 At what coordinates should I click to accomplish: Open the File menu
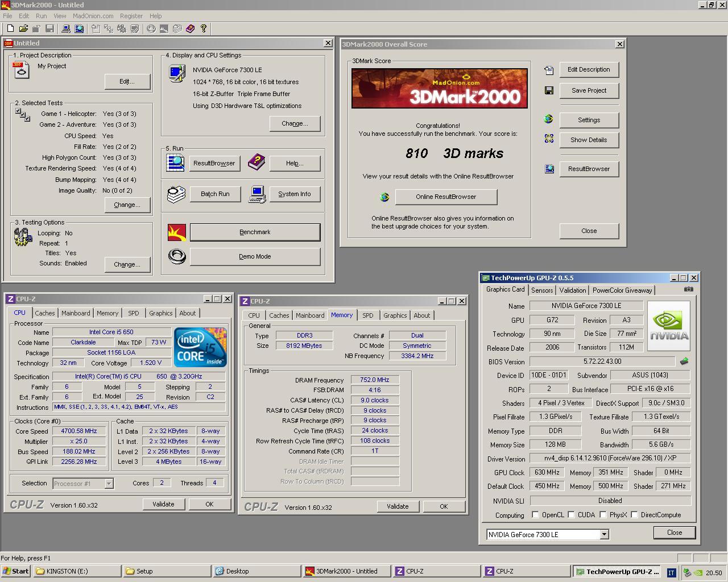tap(7, 16)
